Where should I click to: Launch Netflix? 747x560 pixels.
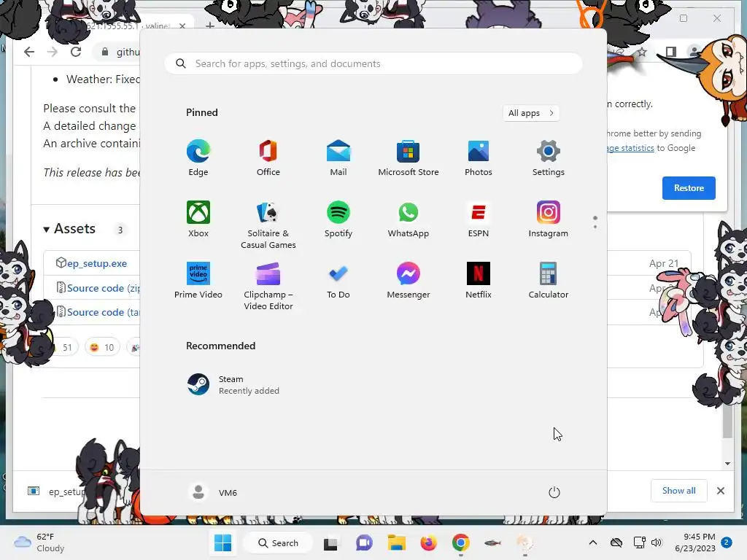pos(479,281)
